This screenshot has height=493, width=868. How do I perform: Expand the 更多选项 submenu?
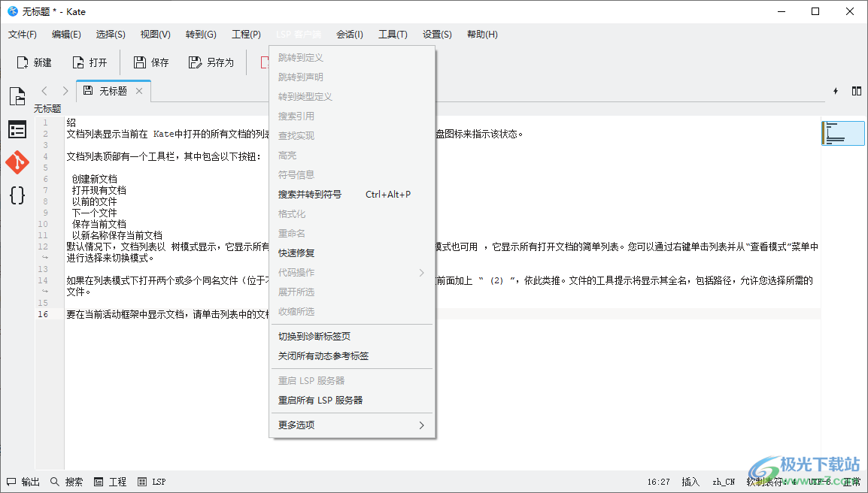point(352,425)
